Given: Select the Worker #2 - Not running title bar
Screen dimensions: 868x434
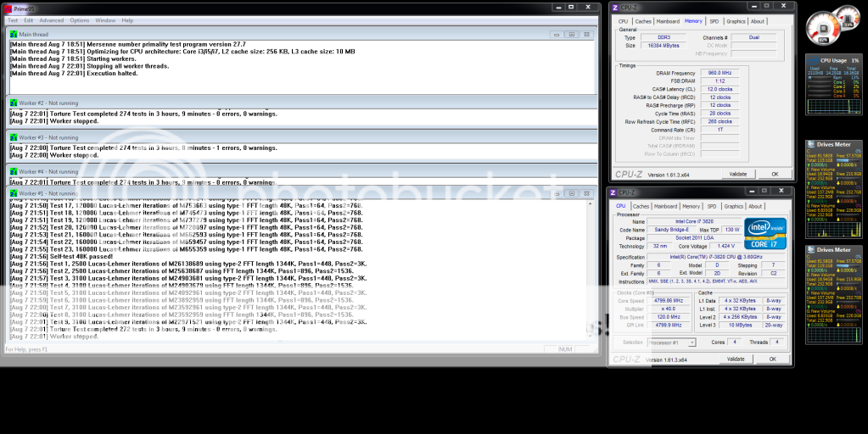Looking at the screenshot, I should [x=302, y=103].
